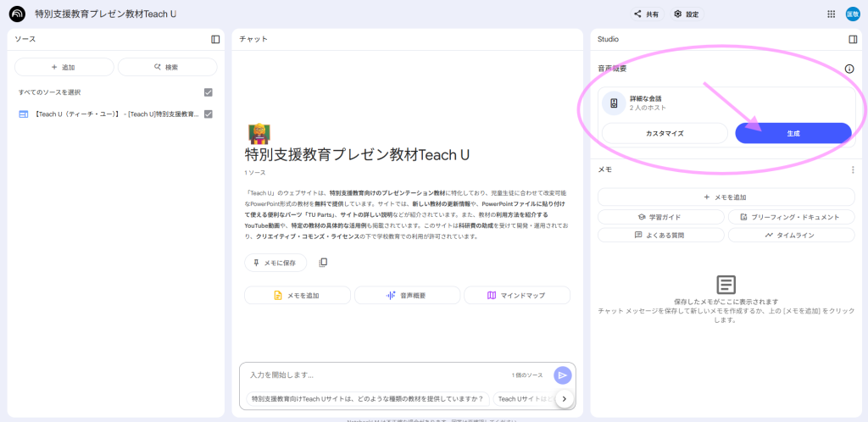Open the user account avatar
Screen dimensions: 868x422
[x=851, y=14]
